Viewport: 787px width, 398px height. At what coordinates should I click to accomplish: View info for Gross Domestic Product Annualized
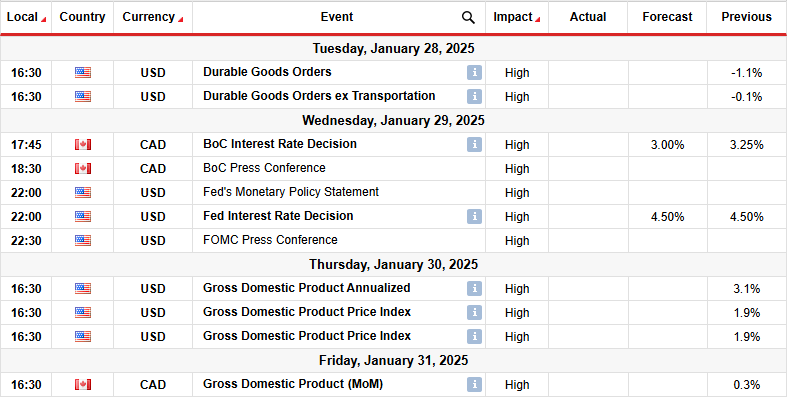point(474,289)
